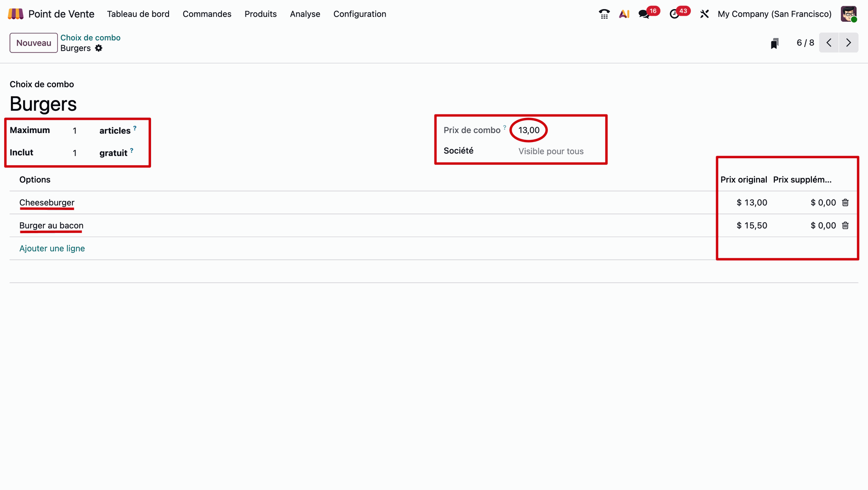The width and height of the screenshot is (868, 490).
Task: Click Ajouter une ligne link
Action: point(52,248)
